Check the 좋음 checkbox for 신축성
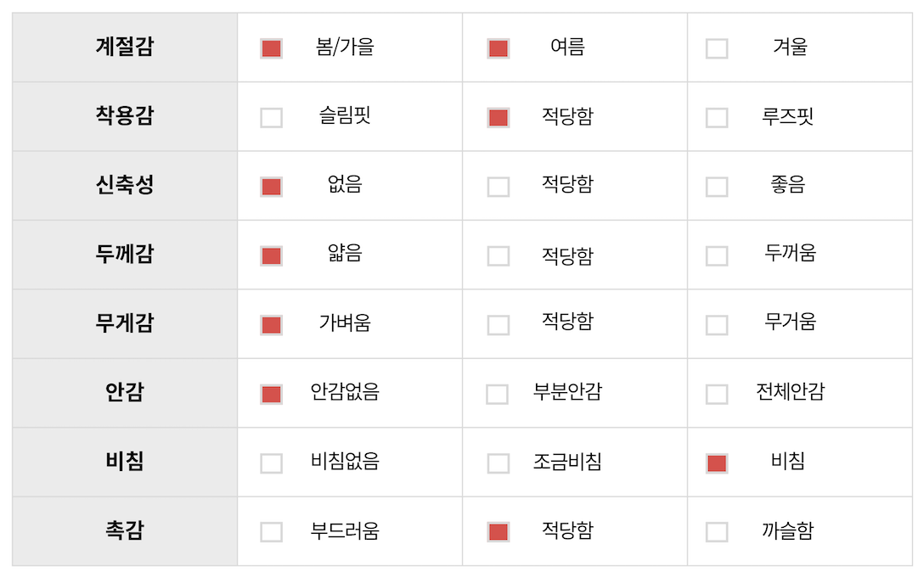Viewport: 924px width, 572px height. point(717,187)
